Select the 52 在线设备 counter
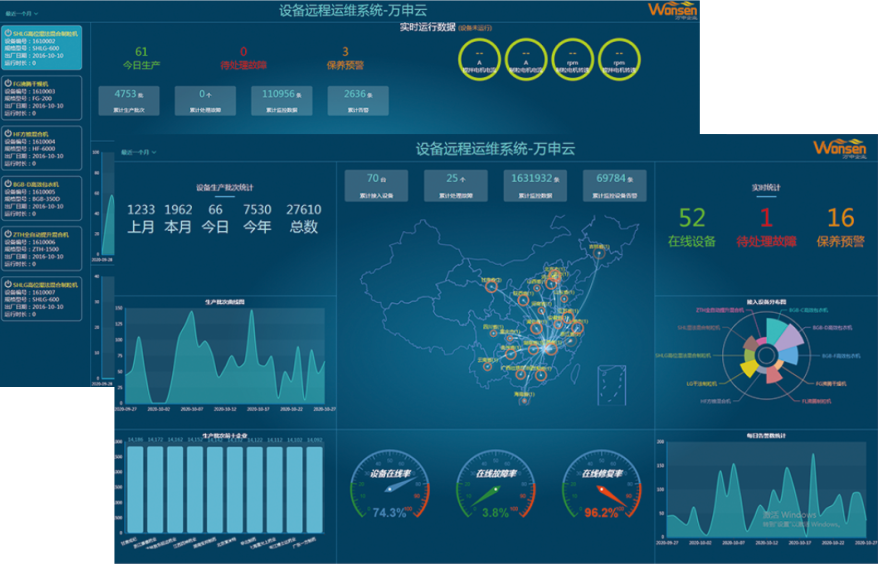The image size is (878, 564). (x=691, y=225)
